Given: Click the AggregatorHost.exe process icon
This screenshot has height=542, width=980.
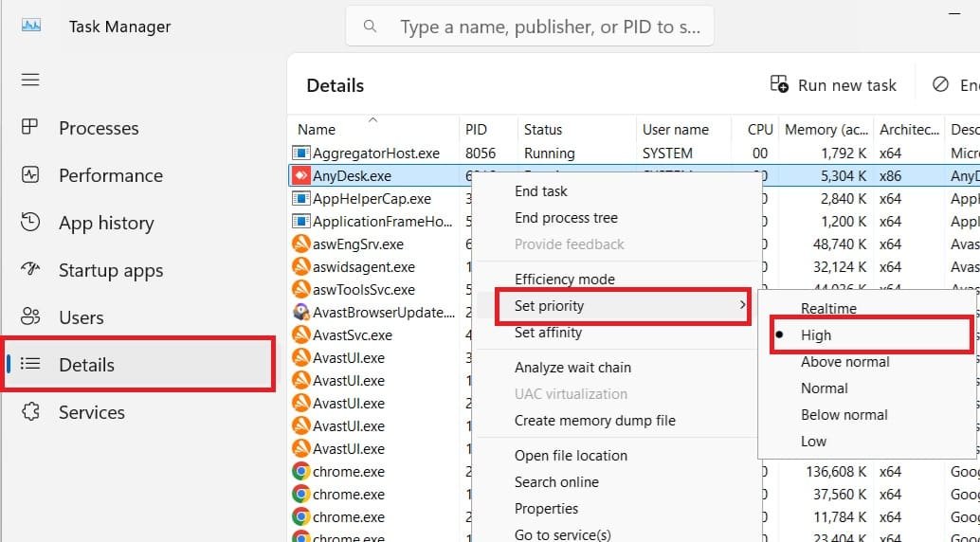Looking at the screenshot, I should tap(301, 154).
